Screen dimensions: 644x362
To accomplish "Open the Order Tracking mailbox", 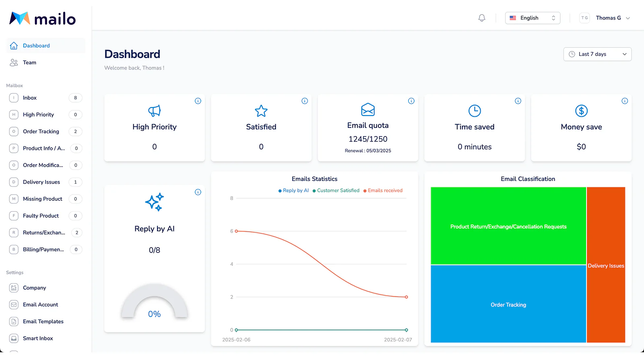I will 46,132.
